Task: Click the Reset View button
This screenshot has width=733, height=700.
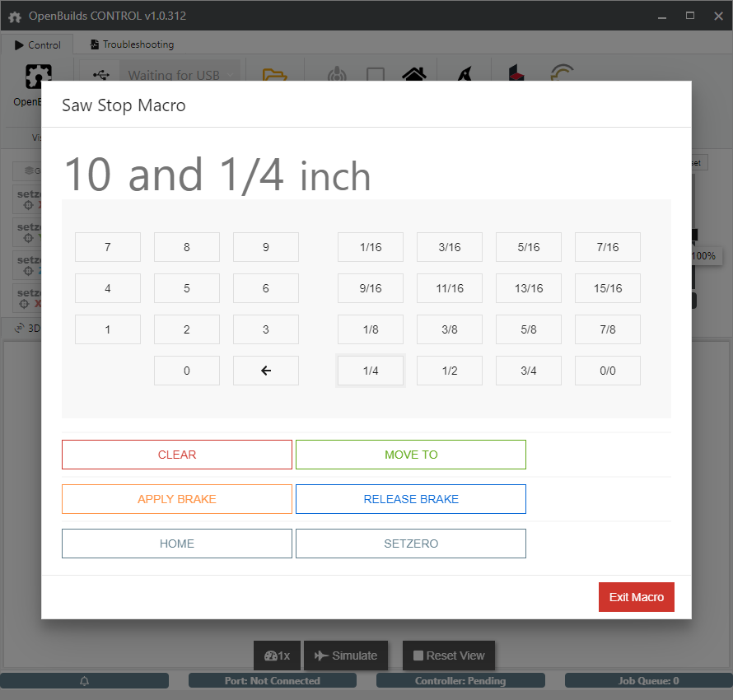Action: click(x=449, y=656)
